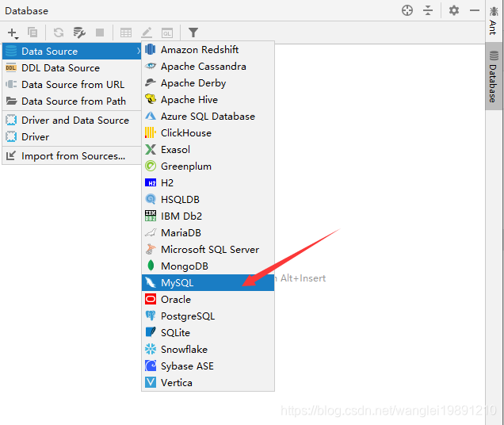
Task: Select Driver and Data Source
Action: 72,121
